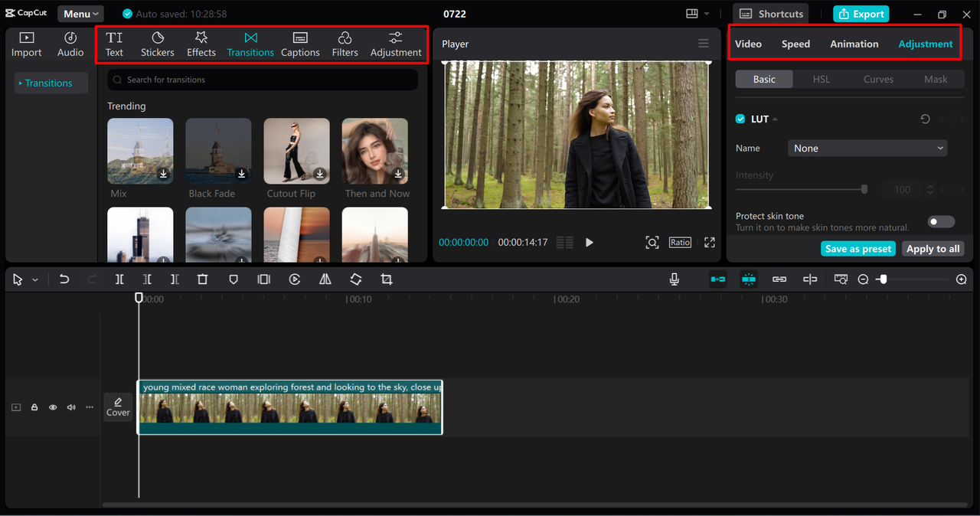The width and height of the screenshot is (980, 516).
Task: Switch to the Animation tab
Action: [x=854, y=44]
